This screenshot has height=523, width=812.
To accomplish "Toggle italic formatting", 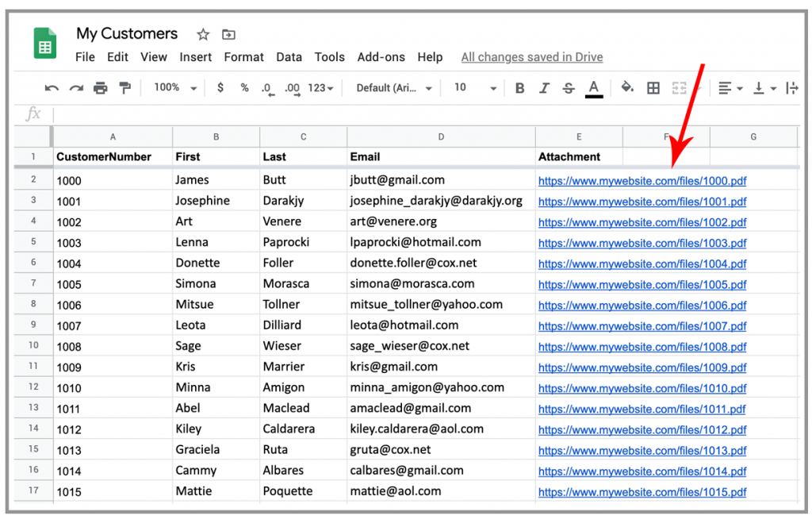I will 544,87.
